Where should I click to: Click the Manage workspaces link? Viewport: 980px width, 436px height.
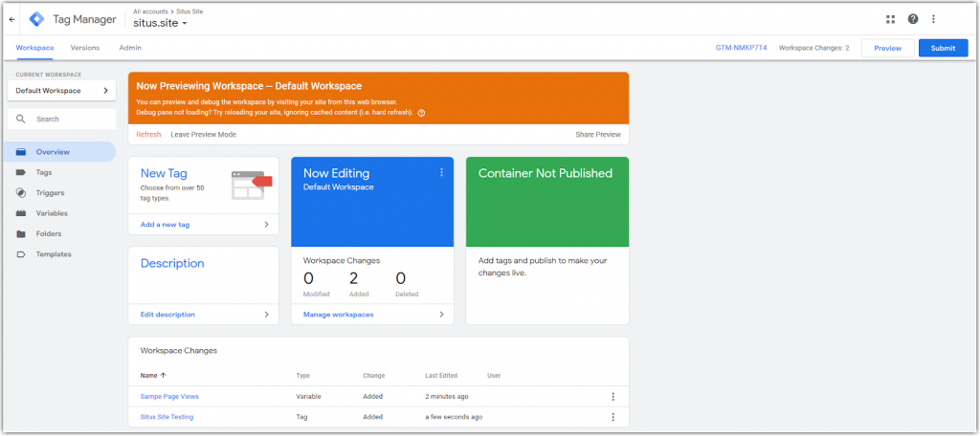[x=338, y=315]
